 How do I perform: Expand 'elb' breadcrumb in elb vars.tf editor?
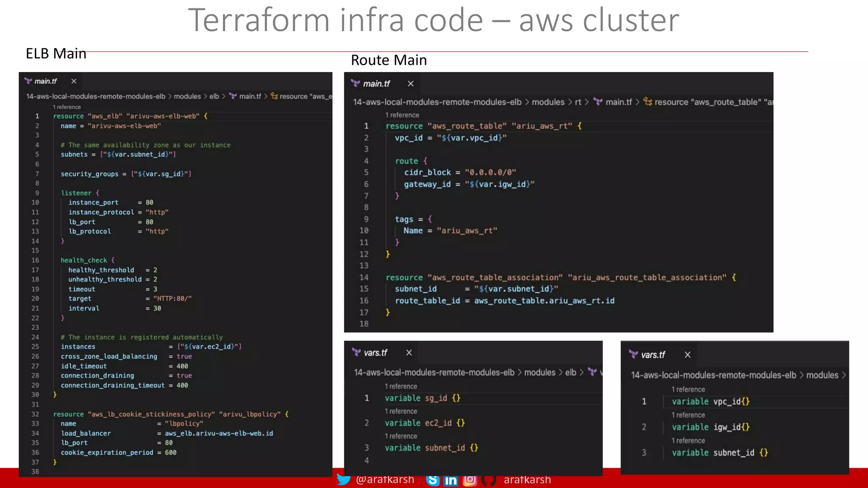(570, 372)
